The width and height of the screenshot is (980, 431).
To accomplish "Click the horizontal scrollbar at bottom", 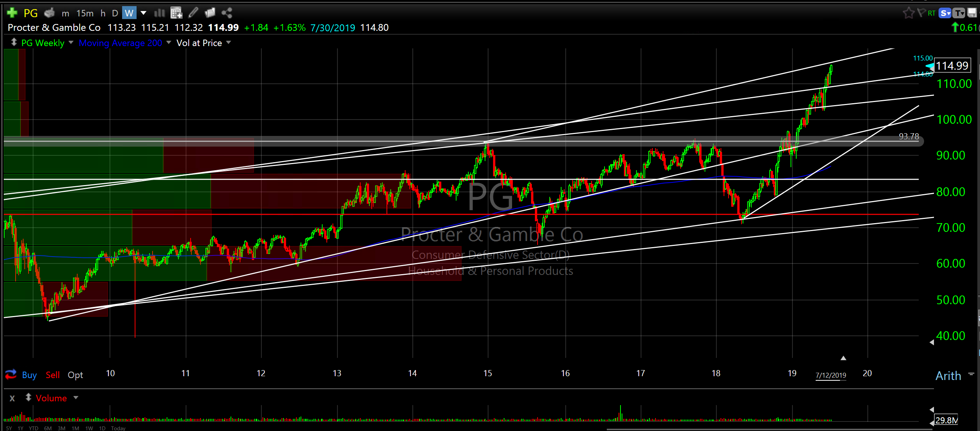I will coord(768,429).
